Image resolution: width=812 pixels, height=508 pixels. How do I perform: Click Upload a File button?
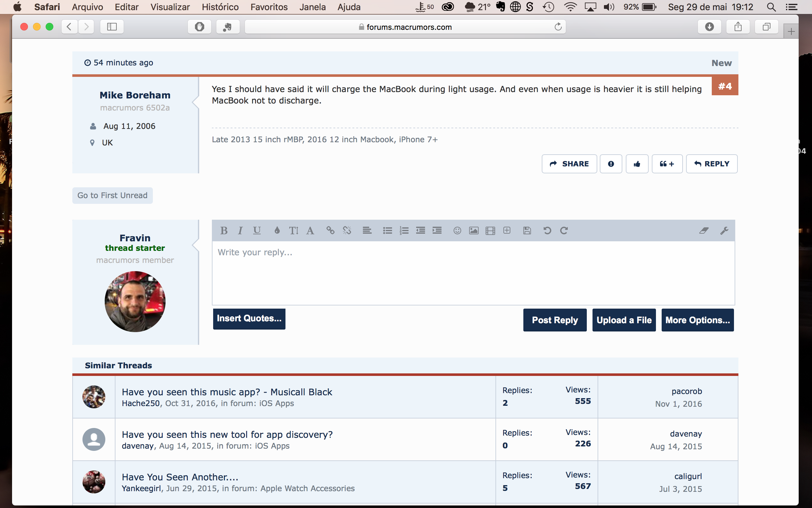tap(624, 320)
